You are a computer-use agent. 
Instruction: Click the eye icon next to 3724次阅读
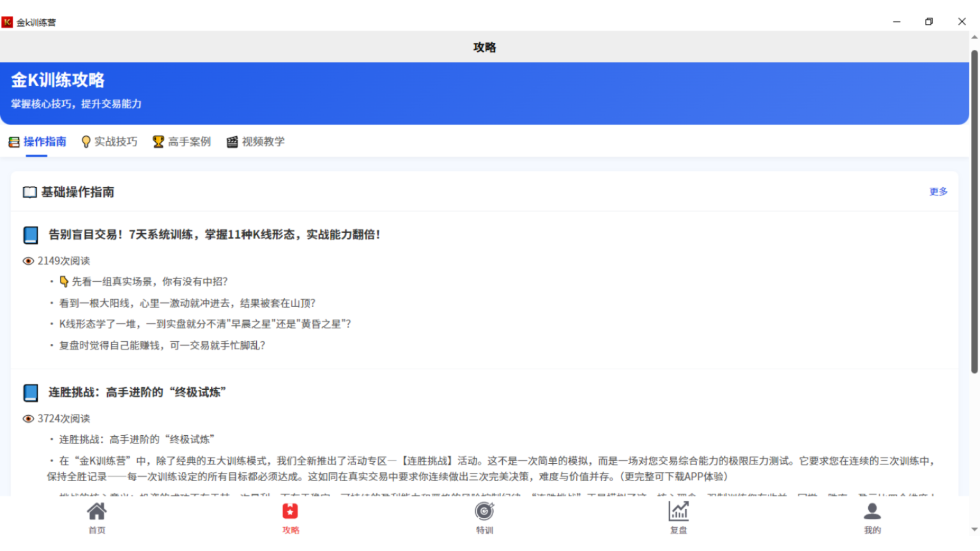[x=28, y=419]
